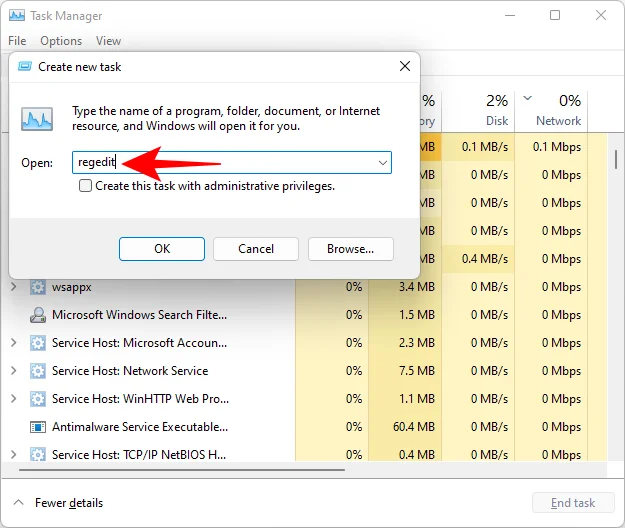Click the 1.5 MB memory value

tap(417, 315)
